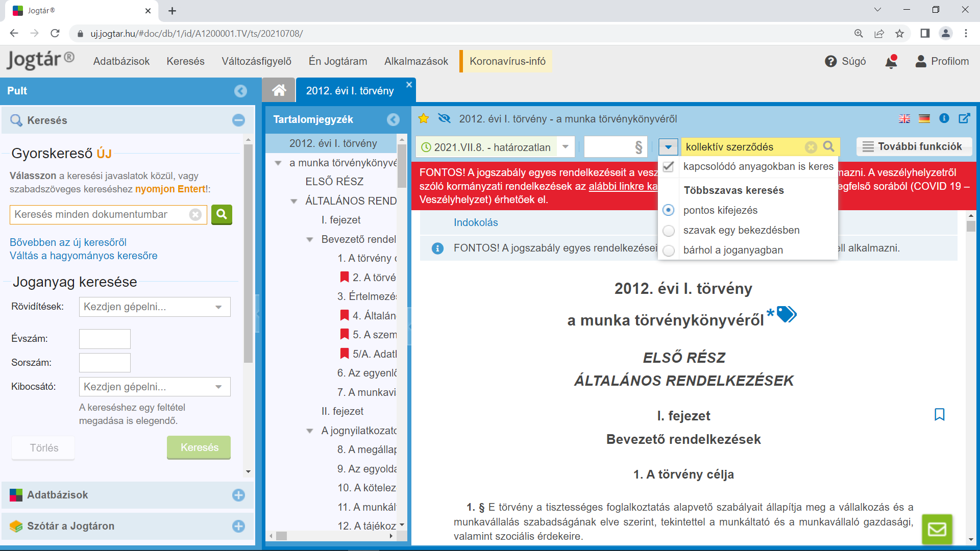The image size is (980, 551).
Task: Toggle the crossed-eye visibility icon
Action: click(x=444, y=118)
